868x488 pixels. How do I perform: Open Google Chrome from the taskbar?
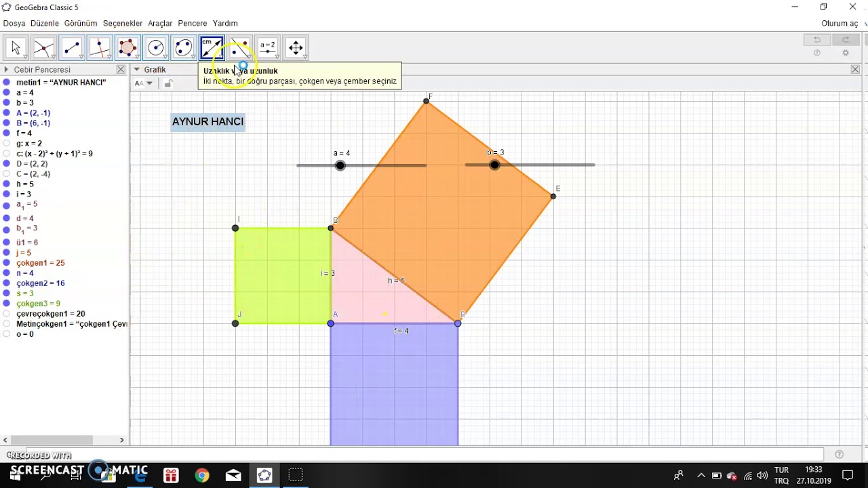[x=202, y=475]
